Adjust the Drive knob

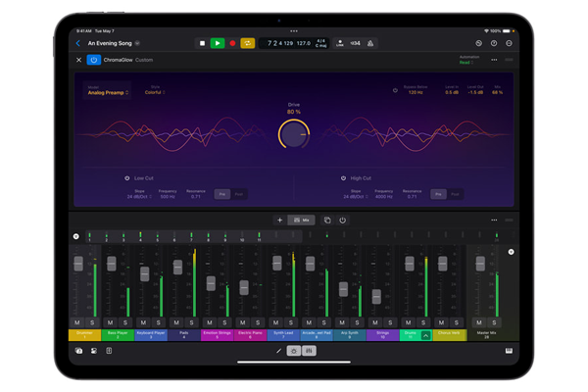coord(294,134)
